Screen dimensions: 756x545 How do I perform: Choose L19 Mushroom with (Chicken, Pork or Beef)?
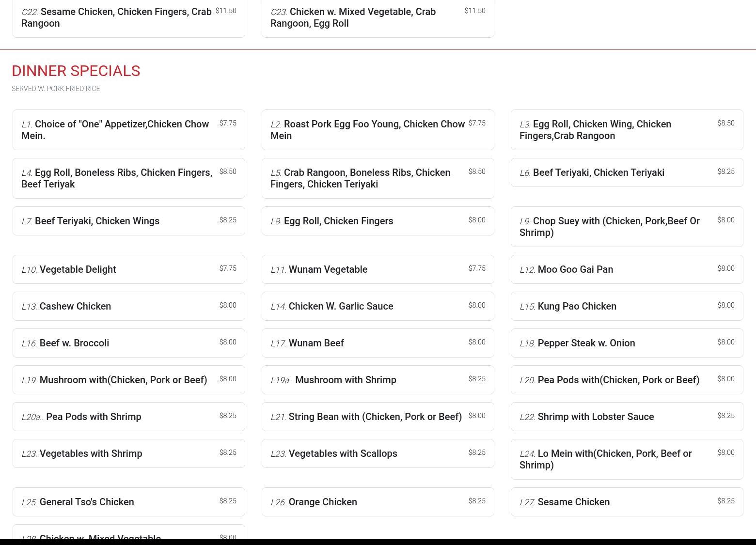129,380
